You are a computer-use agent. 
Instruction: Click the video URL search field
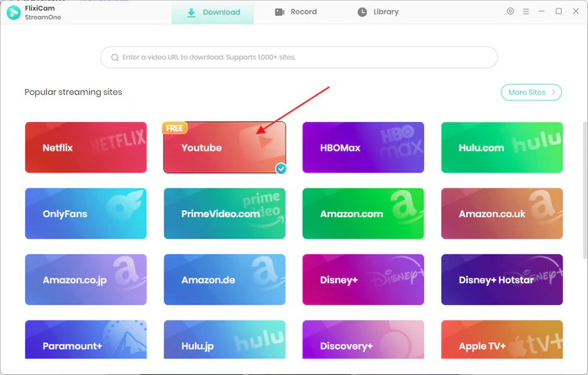click(x=299, y=57)
